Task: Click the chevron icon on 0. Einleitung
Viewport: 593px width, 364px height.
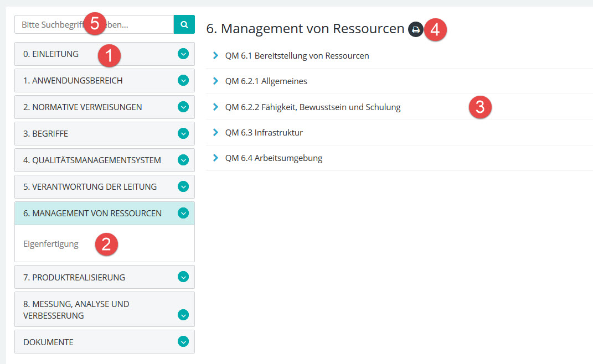Action: [x=183, y=54]
